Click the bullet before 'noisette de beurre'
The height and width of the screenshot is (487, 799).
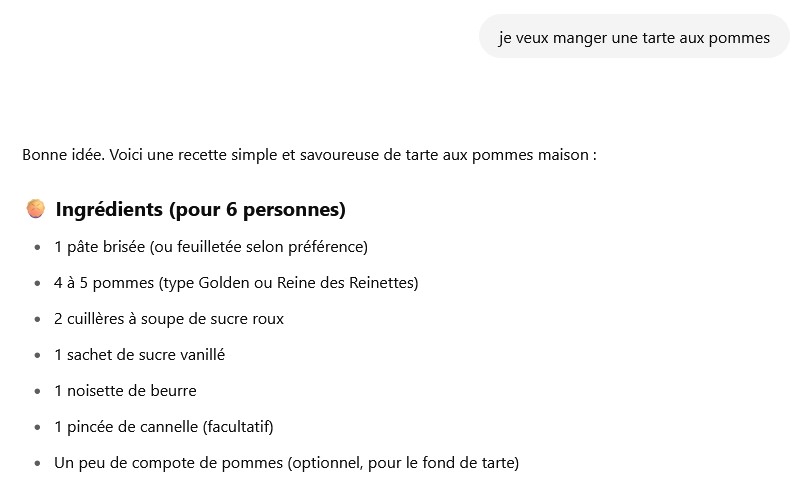point(37,391)
